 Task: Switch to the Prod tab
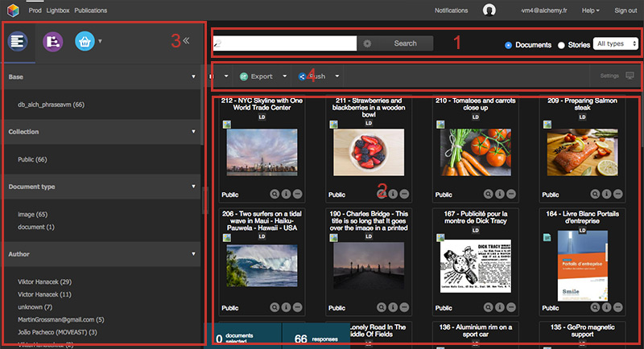[x=35, y=10]
